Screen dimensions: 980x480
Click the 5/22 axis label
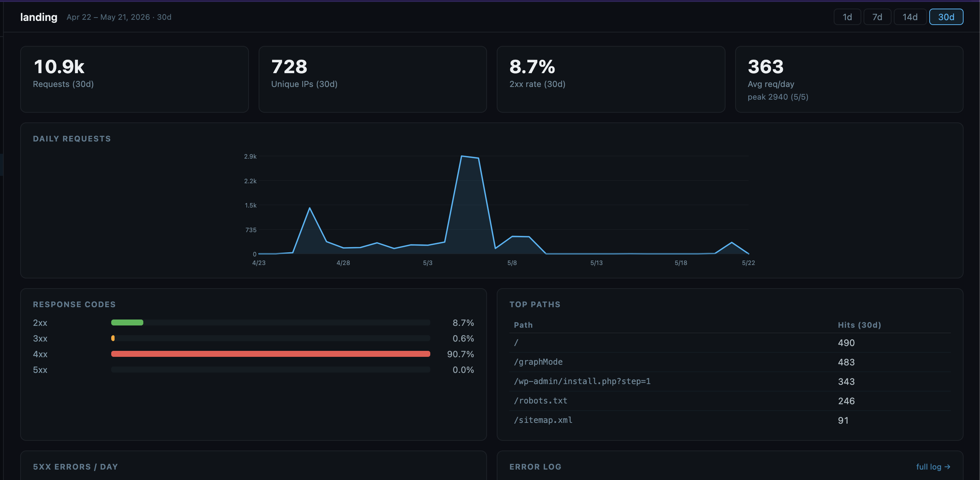(748, 263)
